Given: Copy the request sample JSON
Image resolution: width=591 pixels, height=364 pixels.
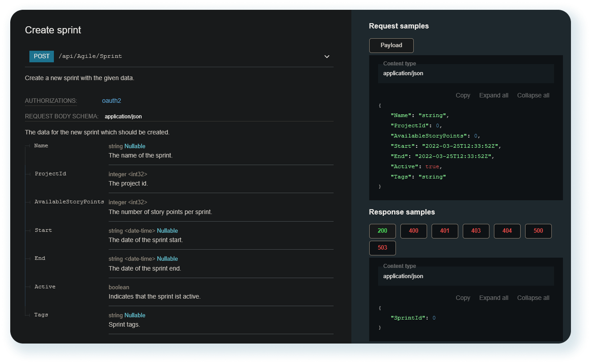Looking at the screenshot, I should (x=463, y=95).
